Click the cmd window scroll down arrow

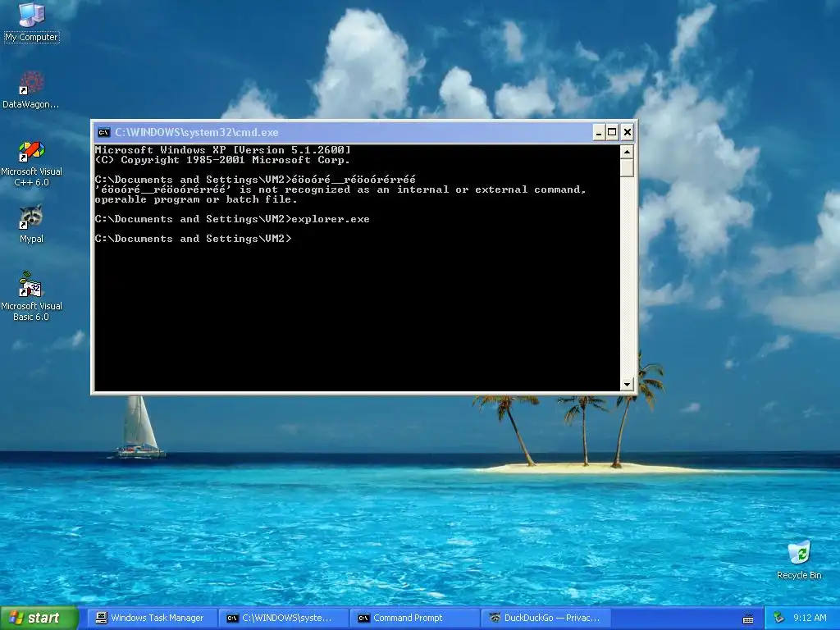(627, 384)
